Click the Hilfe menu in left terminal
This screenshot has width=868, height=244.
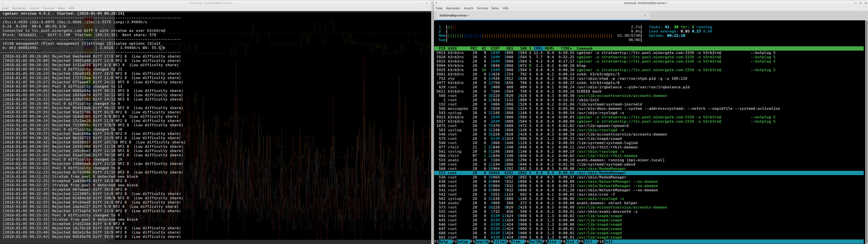pyautogui.click(x=71, y=8)
